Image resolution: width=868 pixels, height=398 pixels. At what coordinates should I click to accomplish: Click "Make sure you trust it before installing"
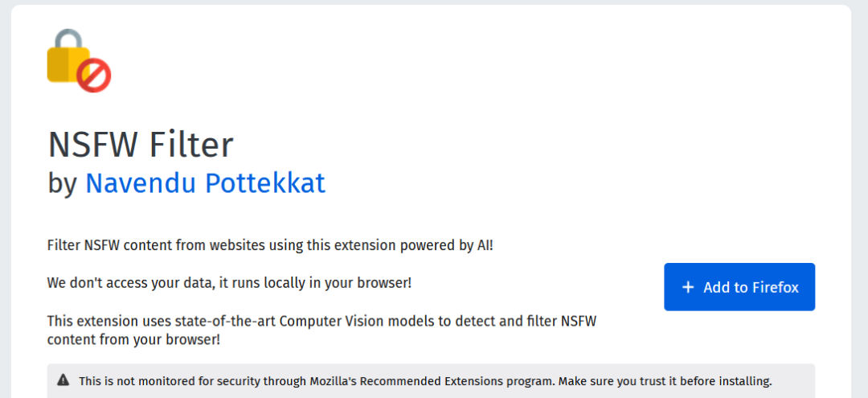click(x=665, y=381)
